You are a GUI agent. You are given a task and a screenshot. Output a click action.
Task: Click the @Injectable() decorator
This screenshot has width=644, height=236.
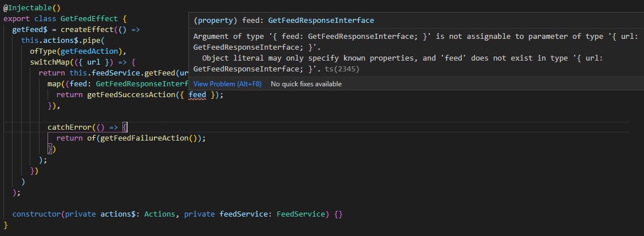click(x=32, y=8)
